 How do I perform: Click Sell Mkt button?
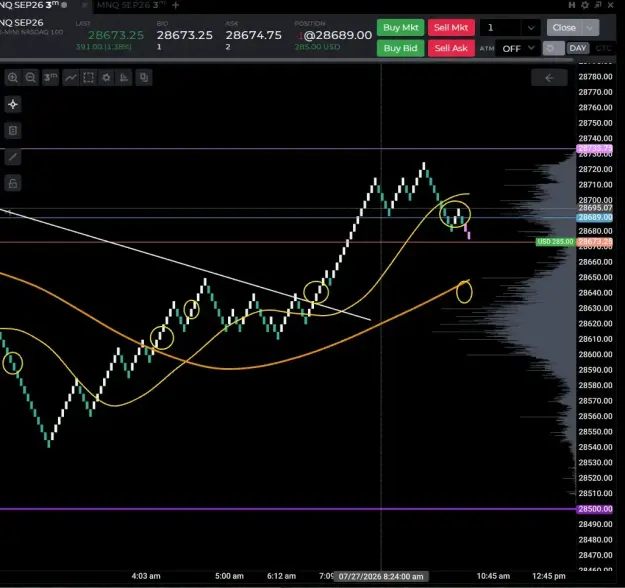coord(451,28)
